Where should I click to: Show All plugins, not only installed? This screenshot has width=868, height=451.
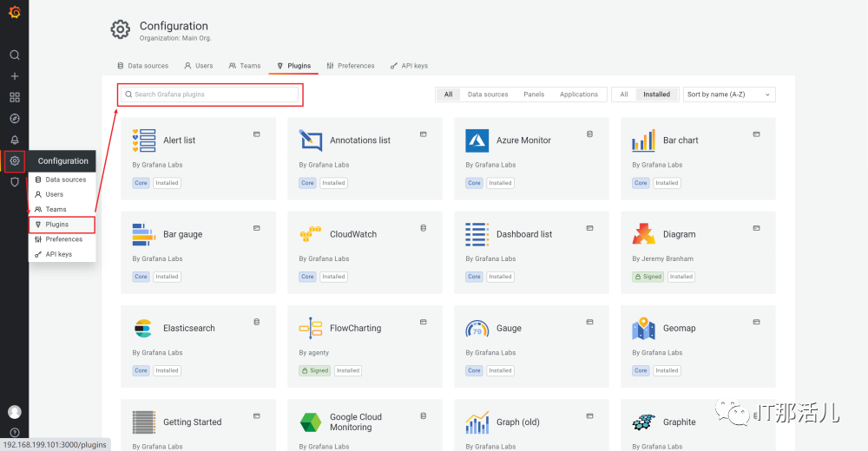pos(624,95)
